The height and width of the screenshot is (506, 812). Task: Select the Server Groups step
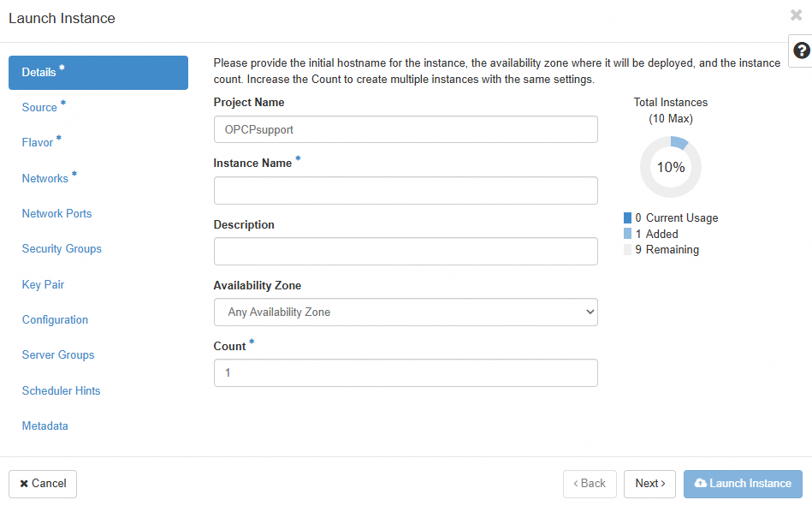click(57, 354)
